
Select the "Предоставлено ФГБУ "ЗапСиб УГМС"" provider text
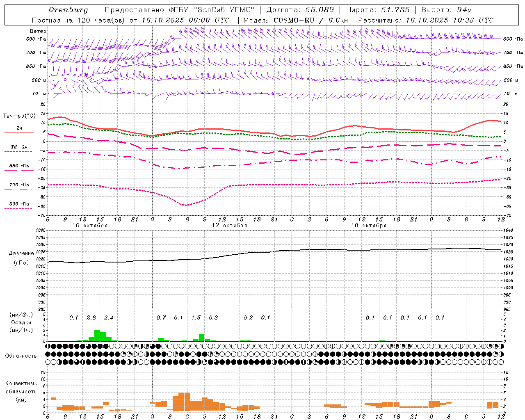click(180, 10)
